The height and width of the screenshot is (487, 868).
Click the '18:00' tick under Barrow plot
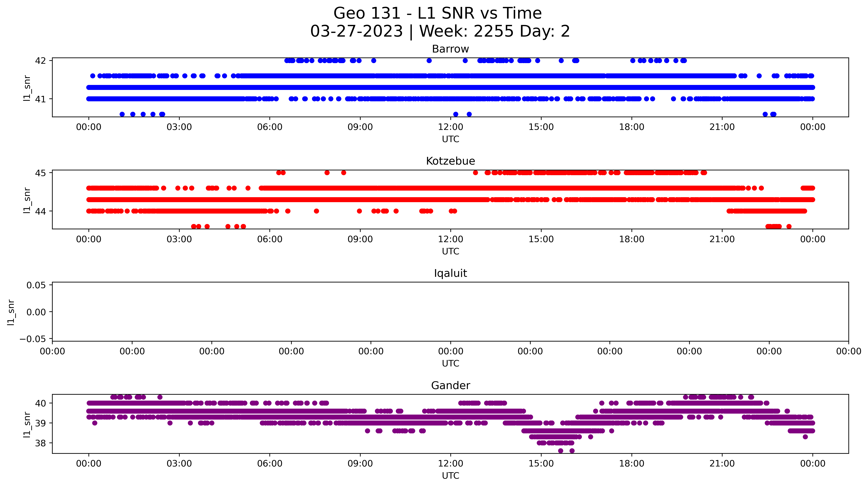[631, 127]
